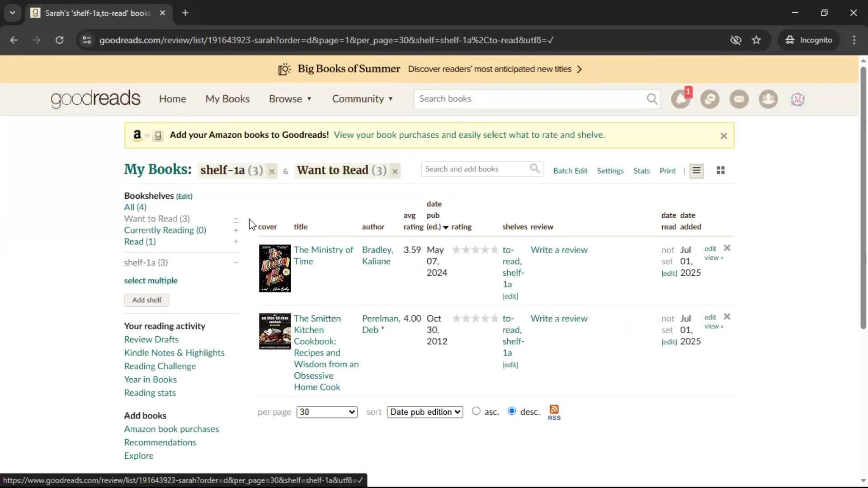The width and height of the screenshot is (868, 488).
Task: Add Currently Reading shelf to filter
Action: (236, 230)
